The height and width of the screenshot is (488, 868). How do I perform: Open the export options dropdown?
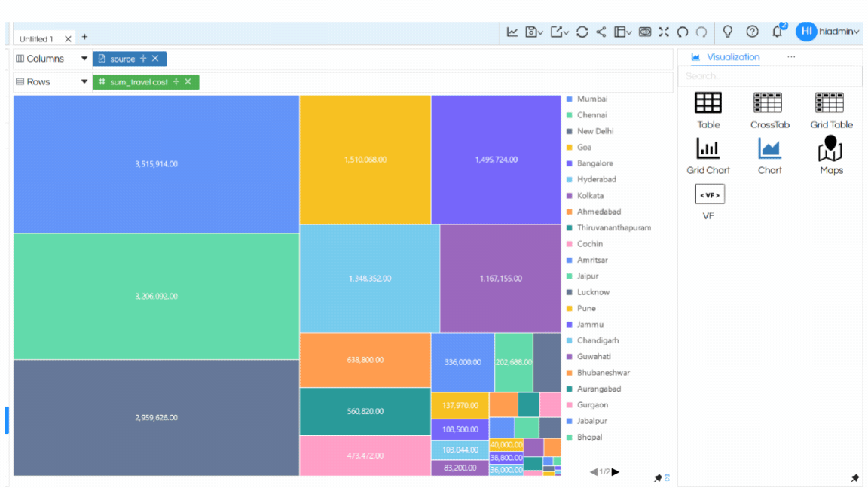[x=560, y=32]
